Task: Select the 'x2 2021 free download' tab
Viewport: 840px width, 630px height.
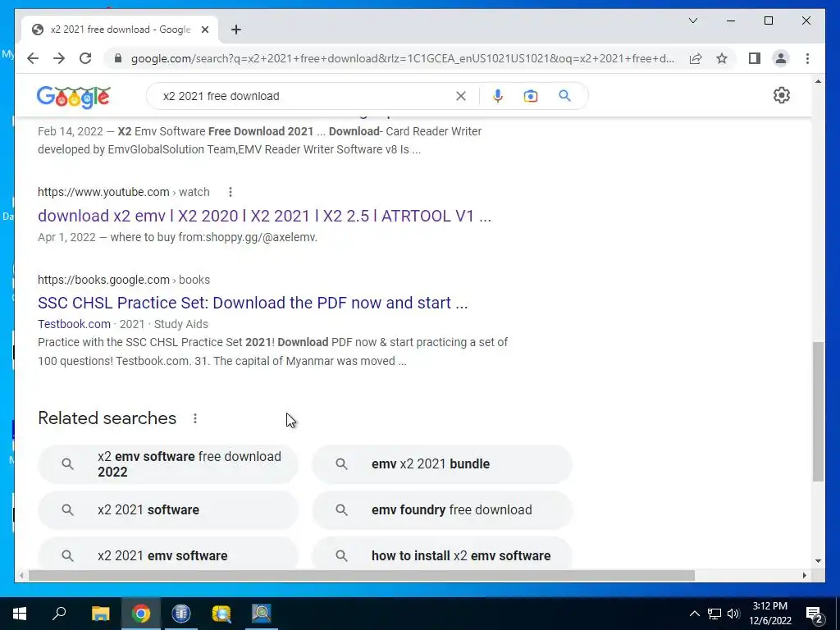Action: tap(120, 30)
